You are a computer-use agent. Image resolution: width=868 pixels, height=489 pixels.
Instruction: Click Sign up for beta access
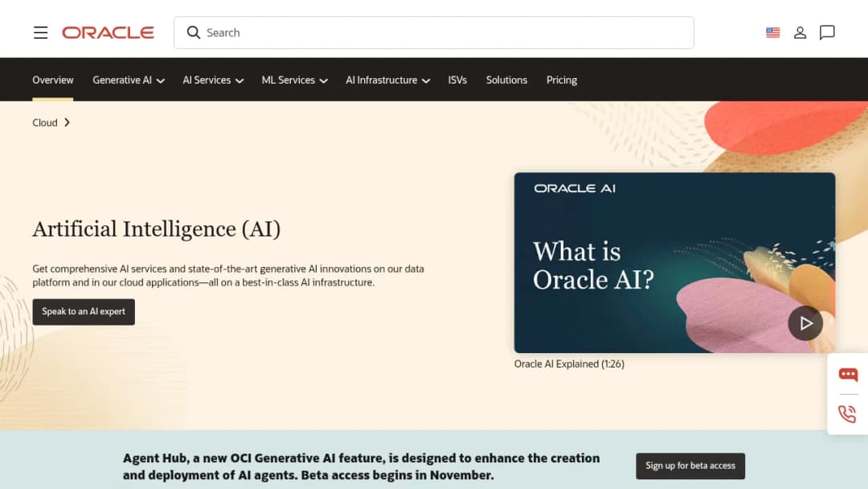(x=690, y=466)
